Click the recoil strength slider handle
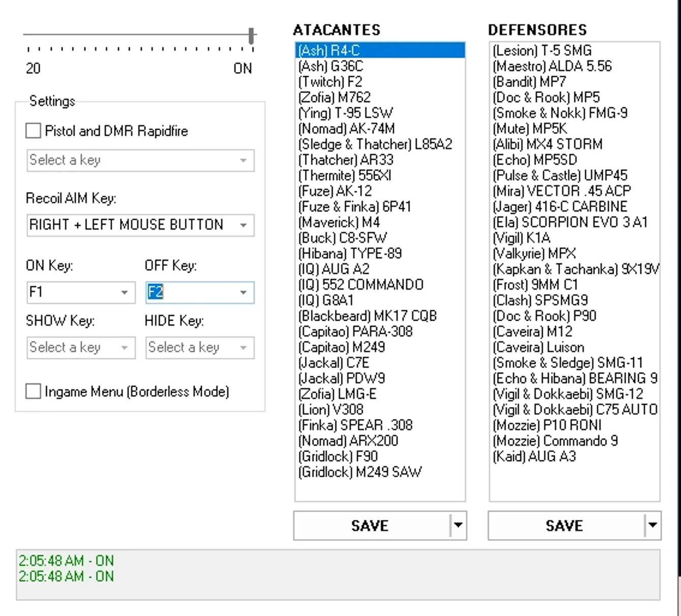The image size is (681, 616). (251, 36)
